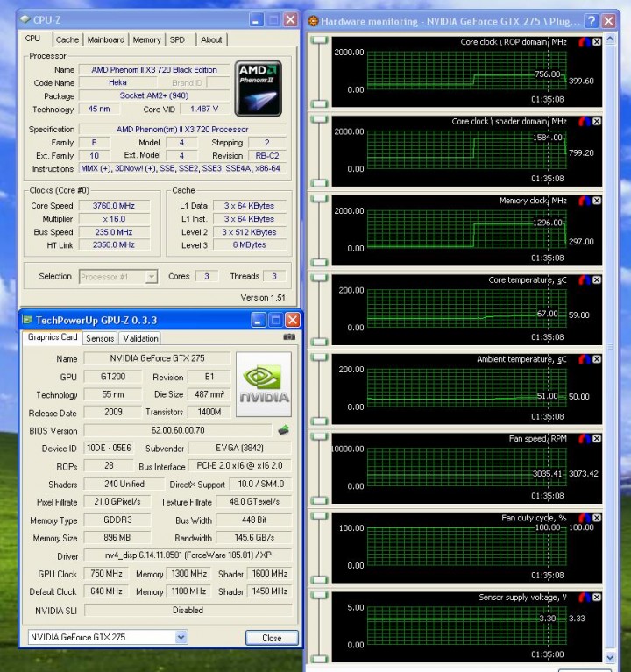This screenshot has height=672, width=631.
Task: Close the Sensor supply voltage graph
Action: tap(597, 597)
